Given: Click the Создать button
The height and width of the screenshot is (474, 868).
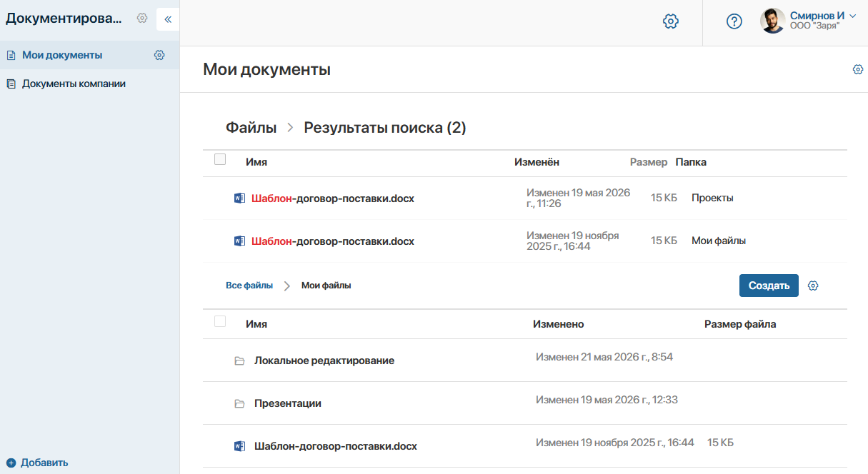Looking at the screenshot, I should click(769, 286).
